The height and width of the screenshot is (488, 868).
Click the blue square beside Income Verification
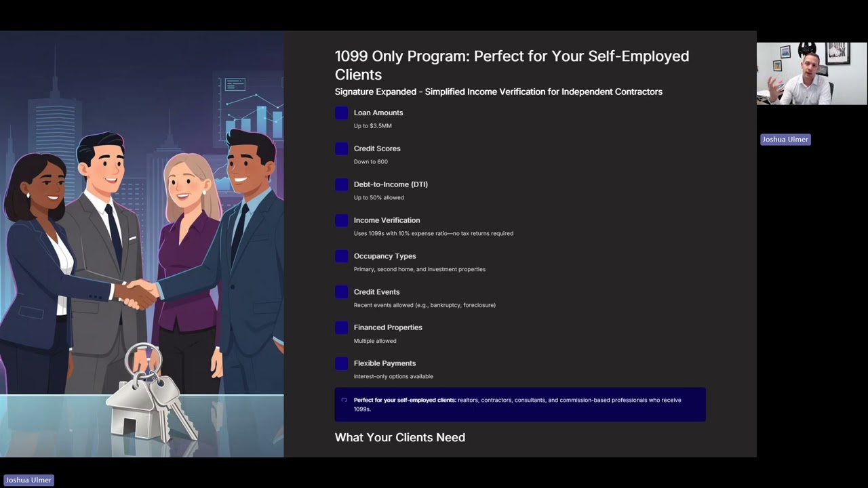(341, 220)
